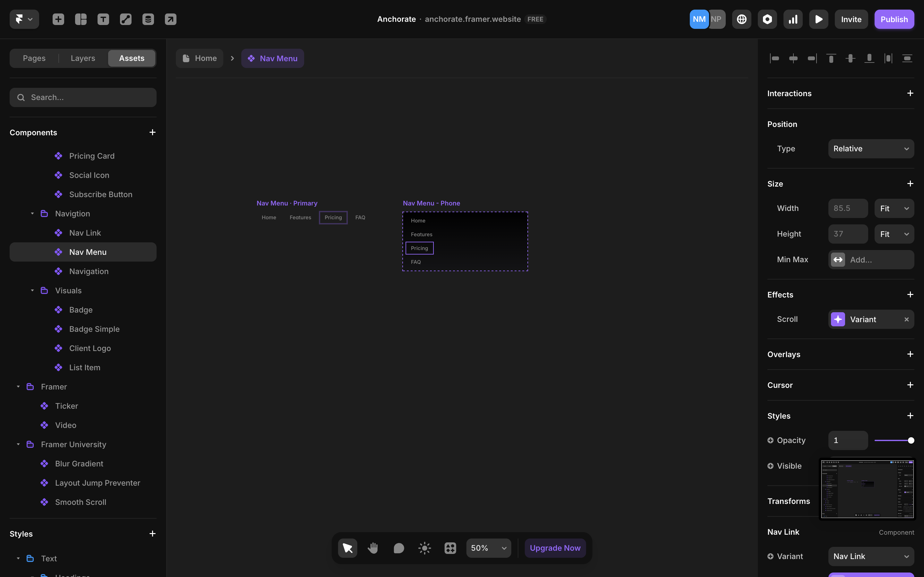This screenshot has height=577, width=924.
Task: Click the Upgrade Now button
Action: point(555,548)
